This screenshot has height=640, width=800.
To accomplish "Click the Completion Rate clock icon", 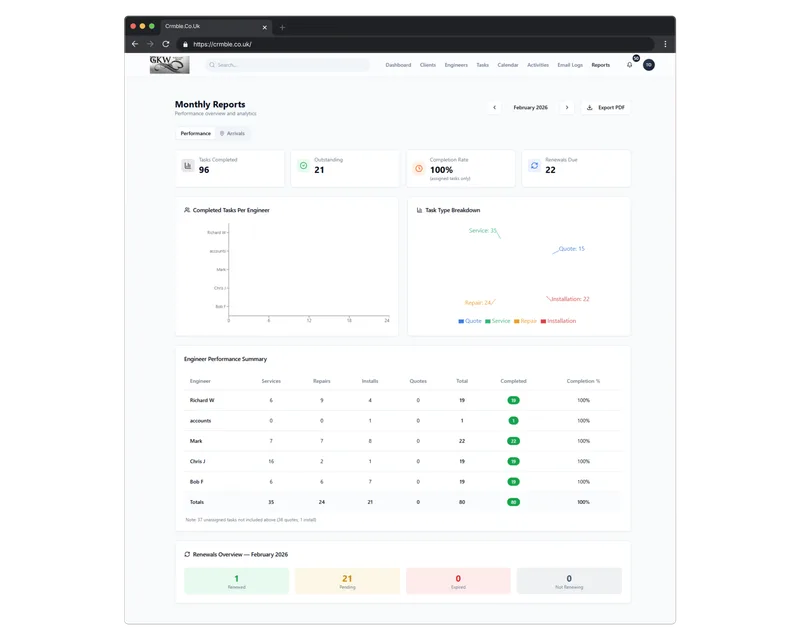I will pyautogui.click(x=418, y=167).
